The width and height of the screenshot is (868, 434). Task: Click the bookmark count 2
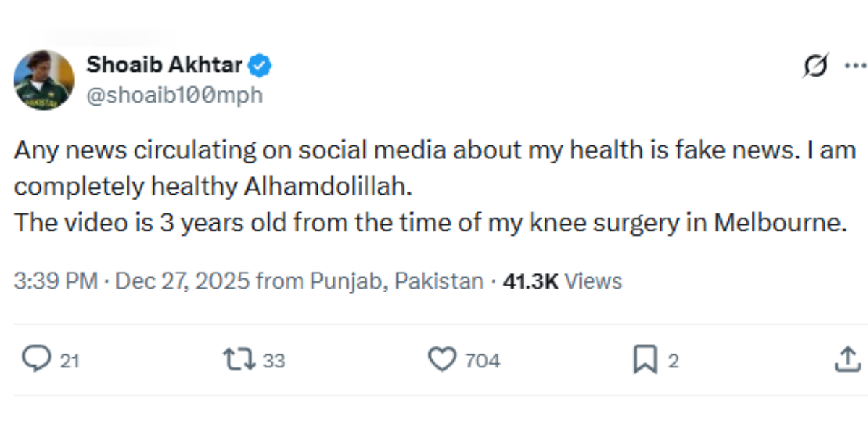point(673,360)
